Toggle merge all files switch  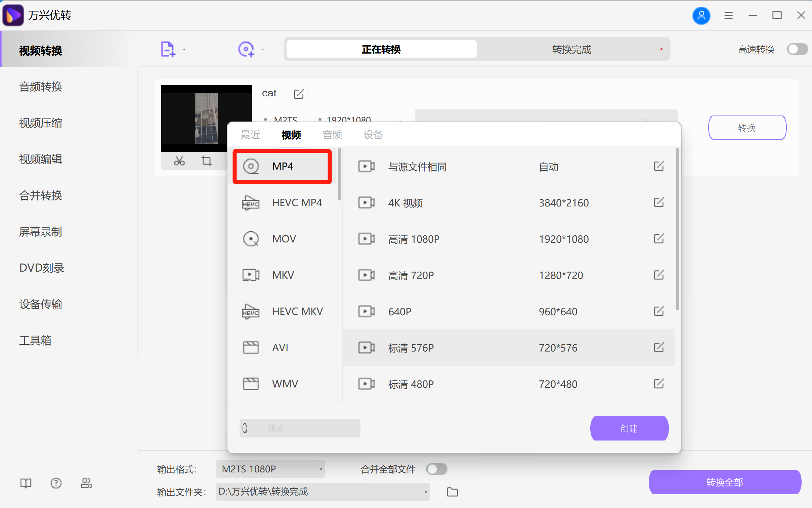[x=436, y=469]
